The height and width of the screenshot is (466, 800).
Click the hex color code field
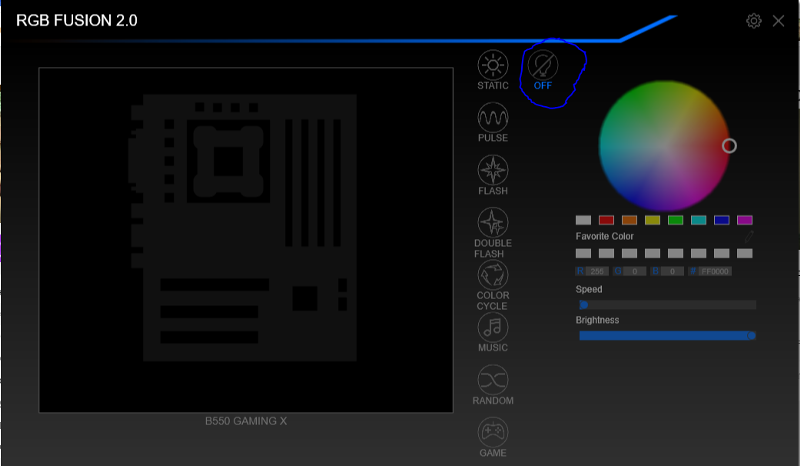[715, 271]
